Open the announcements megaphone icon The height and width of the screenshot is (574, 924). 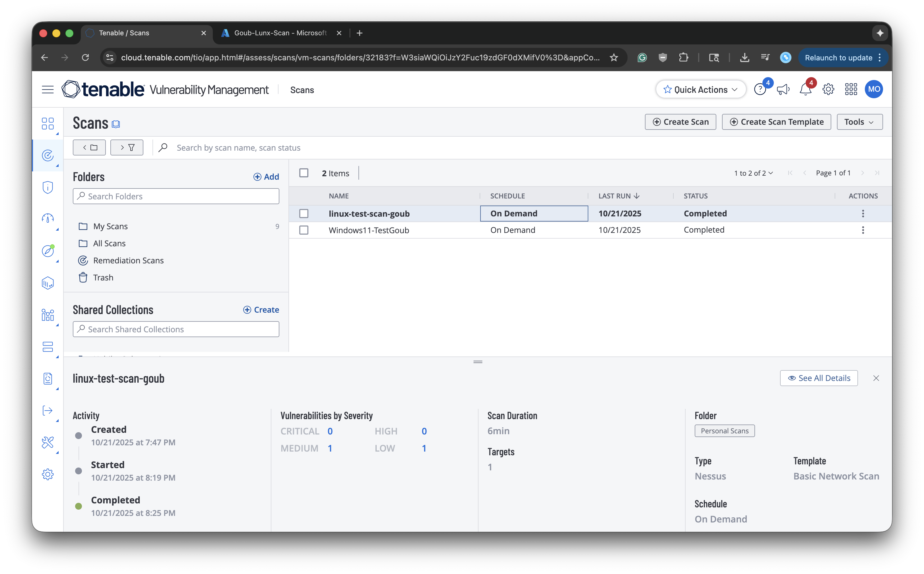click(783, 90)
